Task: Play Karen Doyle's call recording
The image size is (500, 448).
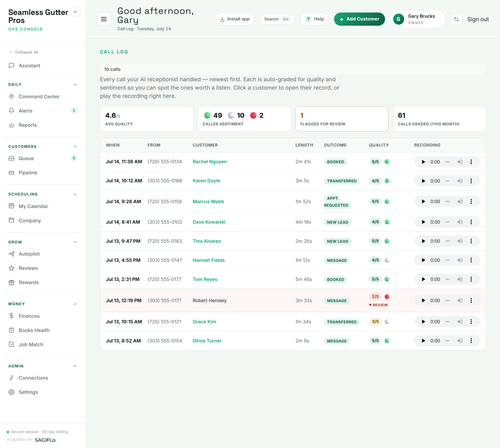Action: (x=423, y=181)
